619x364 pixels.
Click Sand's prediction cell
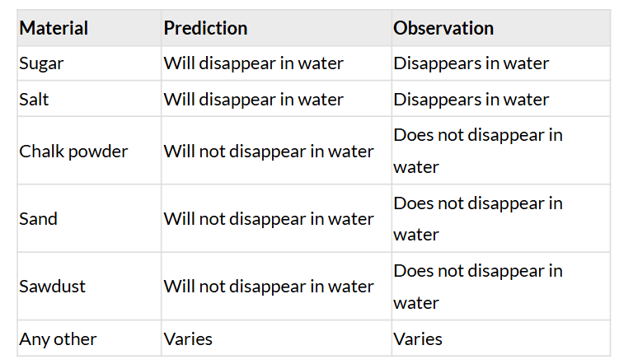pos(269,219)
